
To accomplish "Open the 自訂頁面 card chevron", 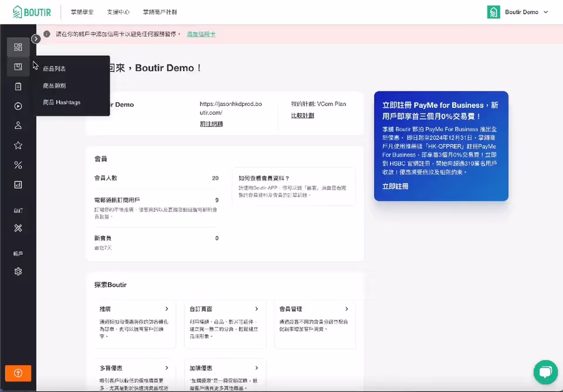I will (x=256, y=309).
